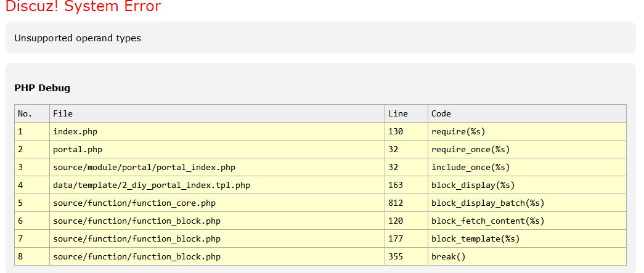
Task: Click the 2_diy_portal_index.tpl.php template file entry
Action: [x=152, y=185]
